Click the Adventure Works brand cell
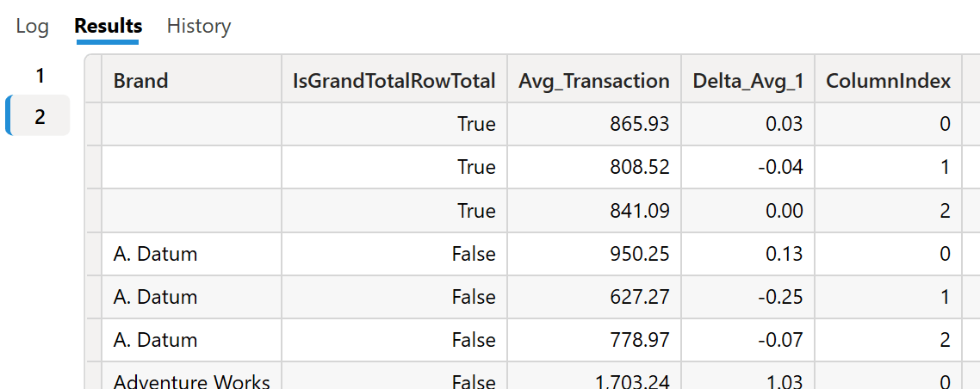Viewport: 980px width, 389px height. pyautogui.click(x=191, y=376)
